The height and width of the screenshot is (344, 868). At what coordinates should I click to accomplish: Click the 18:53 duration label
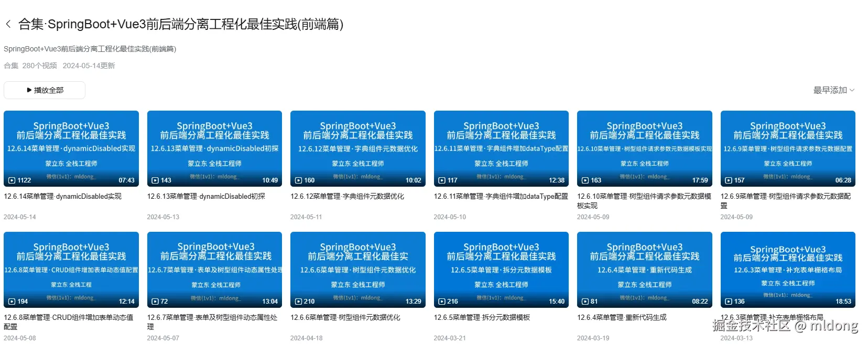[843, 302]
